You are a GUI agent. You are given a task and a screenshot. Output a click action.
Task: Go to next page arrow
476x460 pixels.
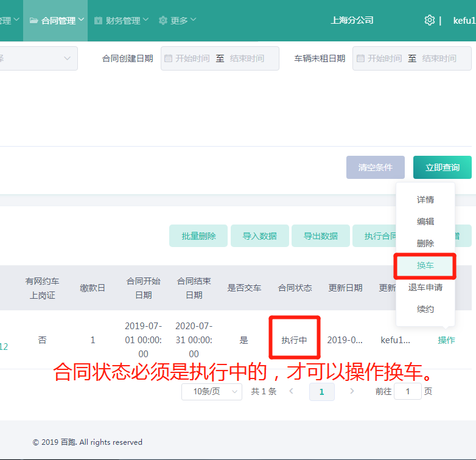[x=352, y=391]
